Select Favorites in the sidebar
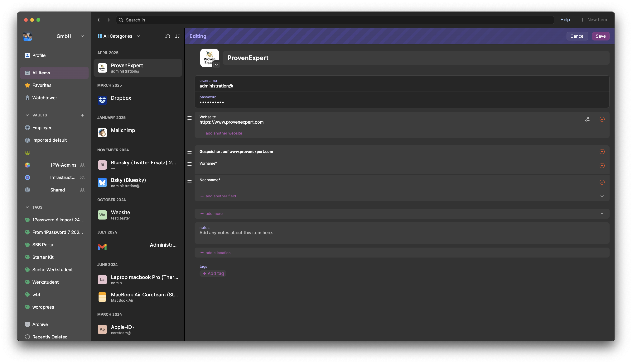 click(42, 85)
